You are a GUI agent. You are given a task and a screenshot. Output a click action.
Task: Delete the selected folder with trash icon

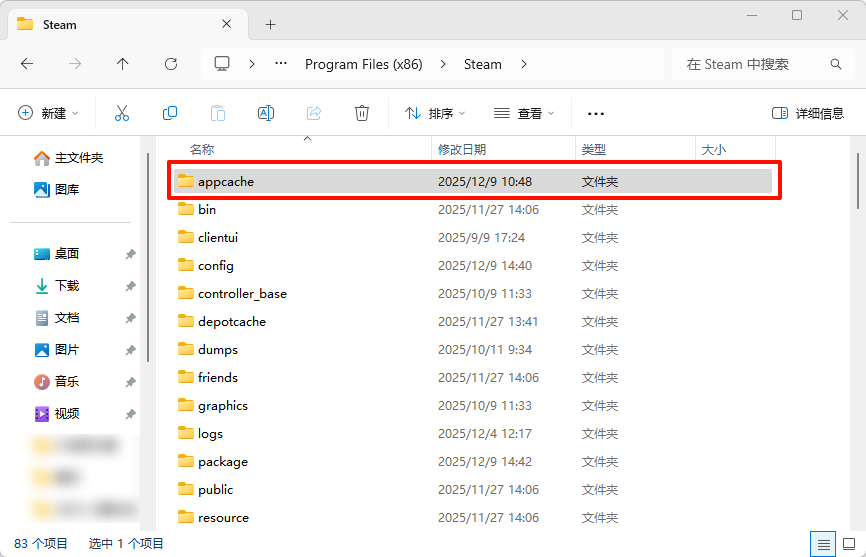(362, 113)
